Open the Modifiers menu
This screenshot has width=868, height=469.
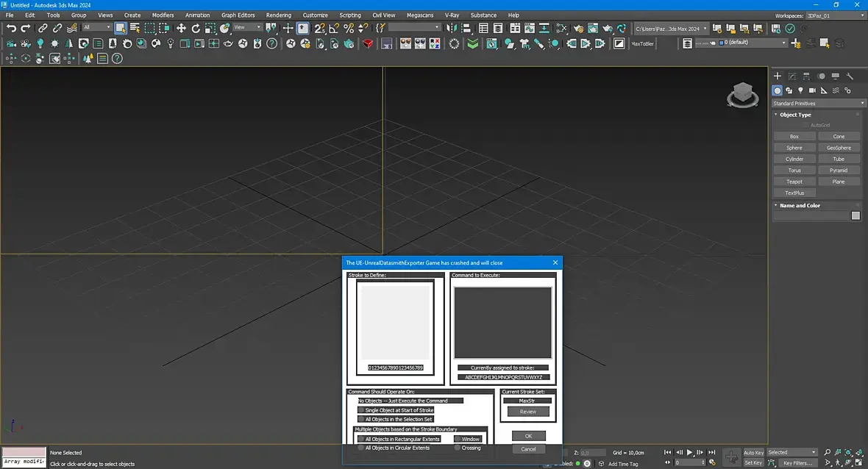tap(163, 15)
